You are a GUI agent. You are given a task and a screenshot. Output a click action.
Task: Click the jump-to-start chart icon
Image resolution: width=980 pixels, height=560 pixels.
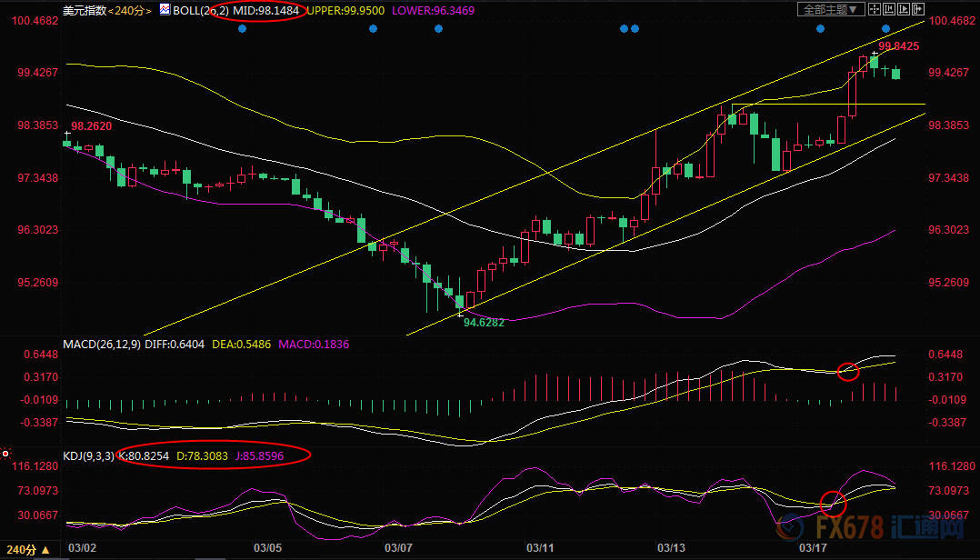click(x=889, y=9)
